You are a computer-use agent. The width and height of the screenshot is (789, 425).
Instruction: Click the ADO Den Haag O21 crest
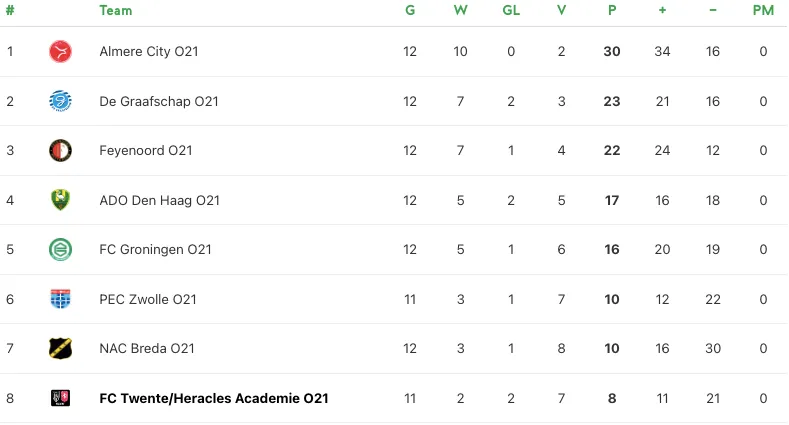61,200
